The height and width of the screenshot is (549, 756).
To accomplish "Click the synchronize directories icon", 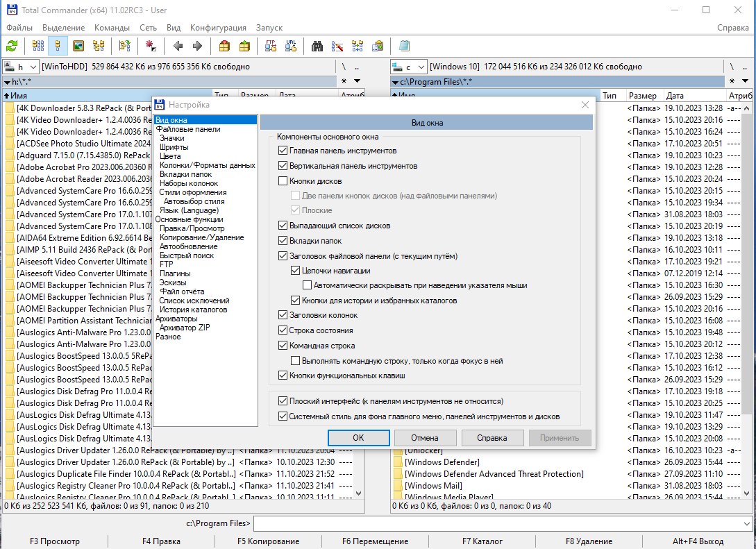I will point(358,47).
